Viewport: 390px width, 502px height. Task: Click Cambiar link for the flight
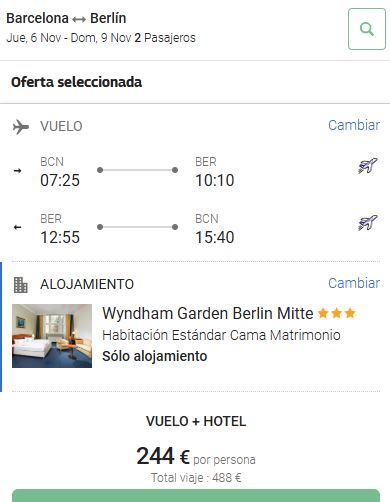tap(354, 125)
